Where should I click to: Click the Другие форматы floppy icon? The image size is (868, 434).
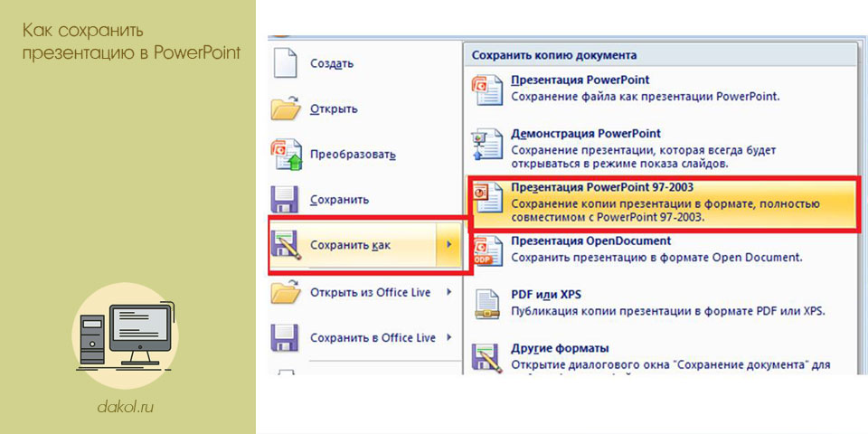pyautogui.click(x=487, y=358)
